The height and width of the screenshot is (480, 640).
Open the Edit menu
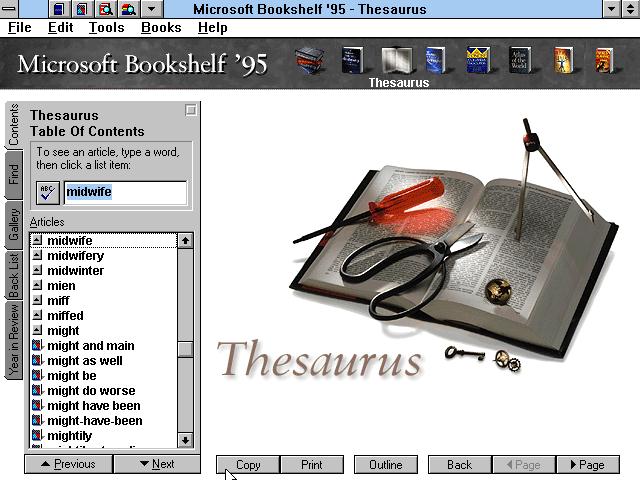[x=60, y=28]
